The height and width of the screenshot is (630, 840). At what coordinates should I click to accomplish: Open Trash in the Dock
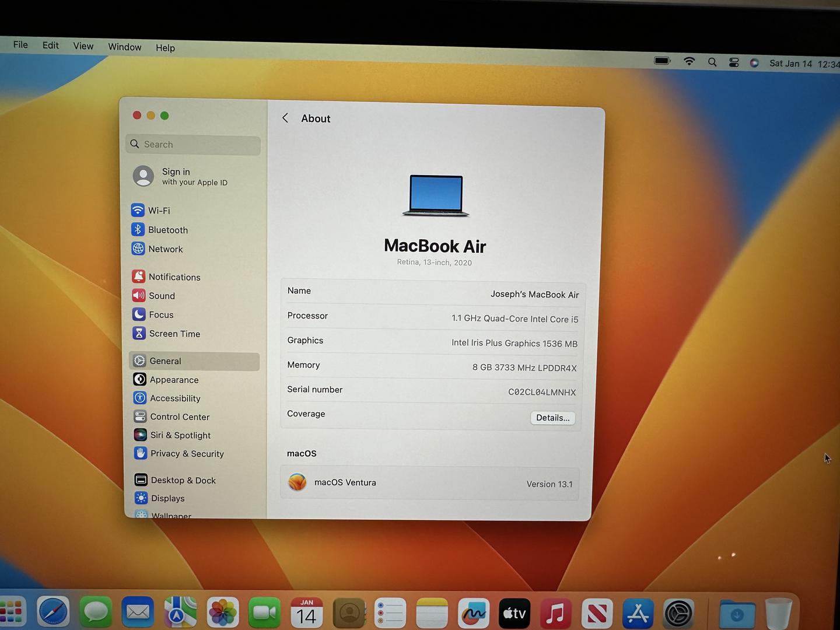click(x=778, y=614)
